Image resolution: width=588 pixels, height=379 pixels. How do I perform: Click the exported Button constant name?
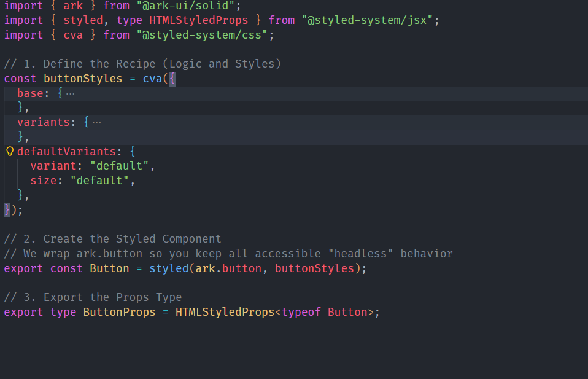pyautogui.click(x=109, y=268)
